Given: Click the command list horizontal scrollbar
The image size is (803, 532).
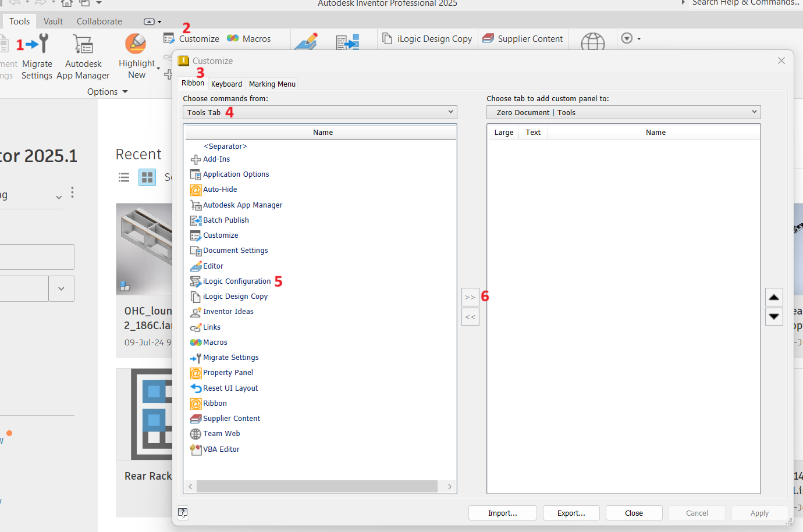Looking at the screenshot, I should pyautogui.click(x=317, y=487).
